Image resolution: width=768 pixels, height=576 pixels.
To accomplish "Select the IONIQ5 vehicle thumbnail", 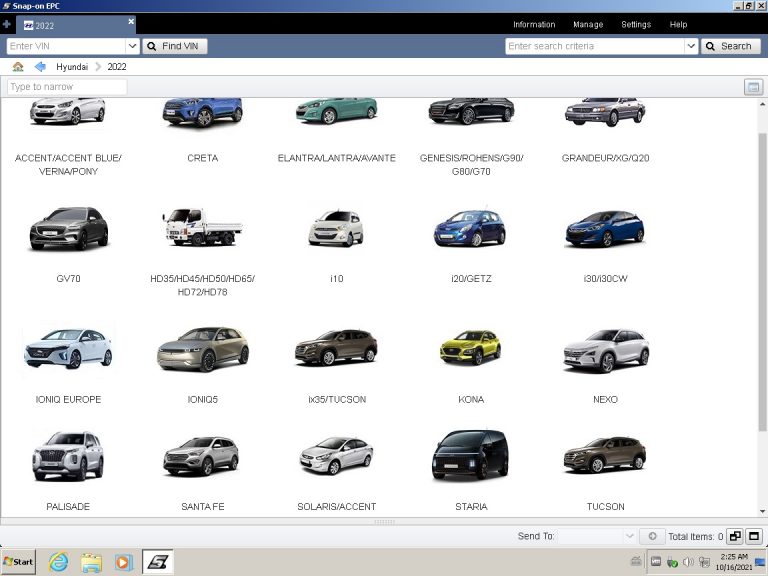I will (x=202, y=349).
